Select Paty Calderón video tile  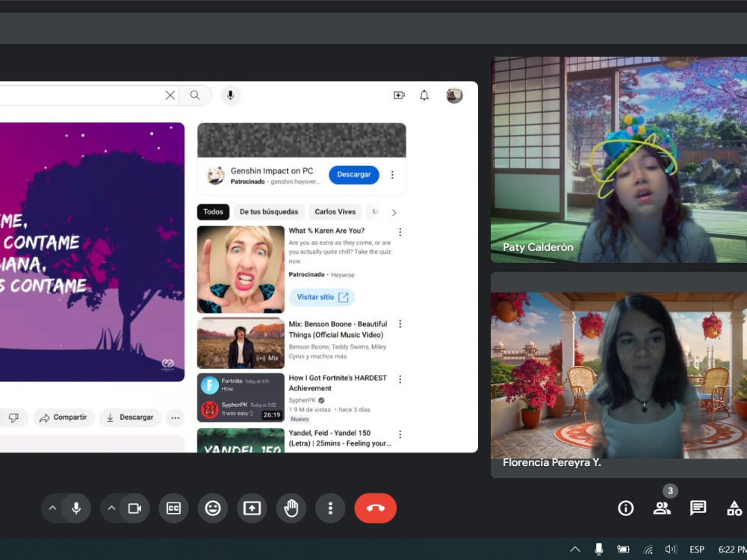click(x=619, y=160)
